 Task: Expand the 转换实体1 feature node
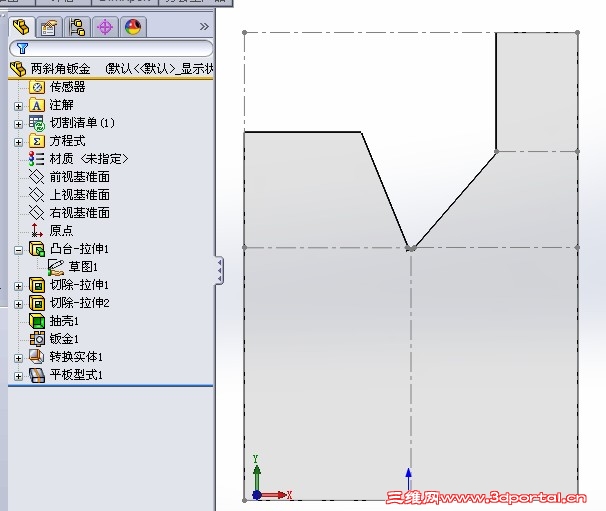click(x=18, y=358)
